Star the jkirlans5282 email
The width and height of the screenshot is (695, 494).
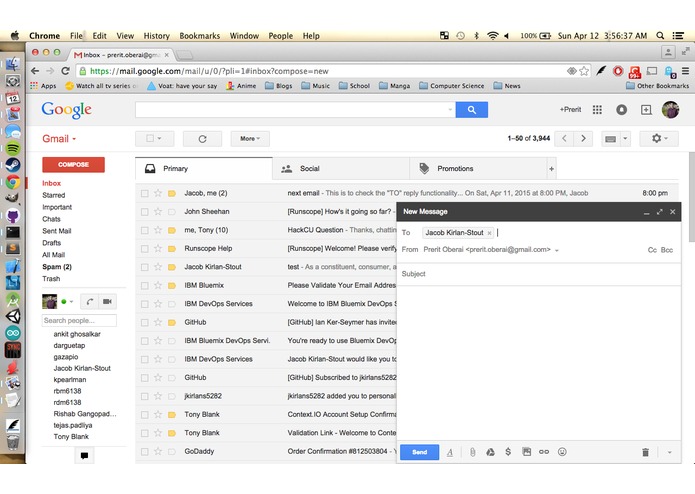tap(158, 397)
